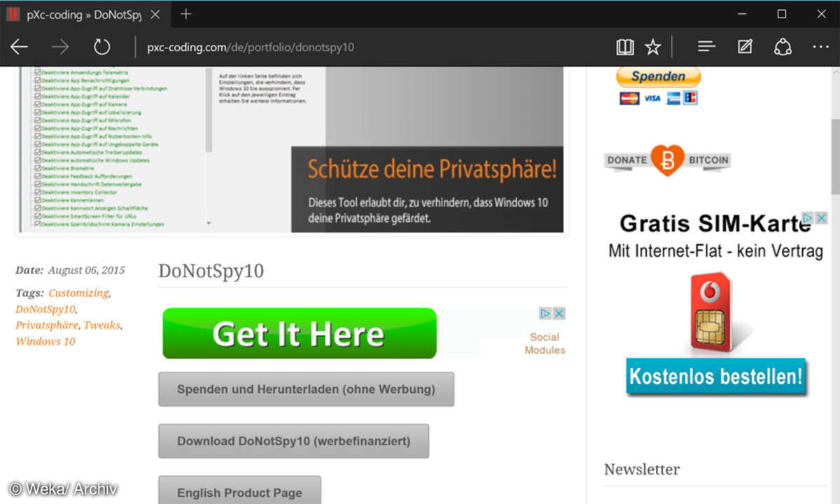Image resolution: width=840 pixels, height=504 pixels.
Task: Open a new tab with plus
Action: [185, 14]
